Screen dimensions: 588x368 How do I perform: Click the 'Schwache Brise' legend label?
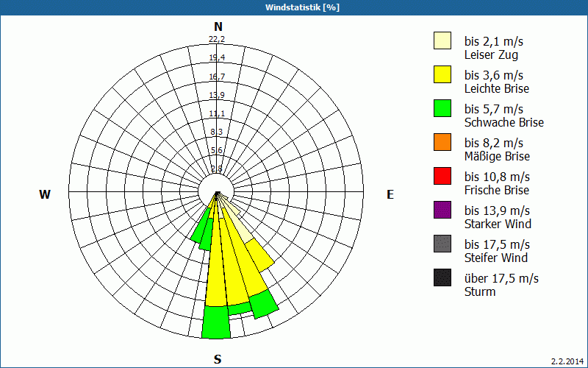point(504,122)
